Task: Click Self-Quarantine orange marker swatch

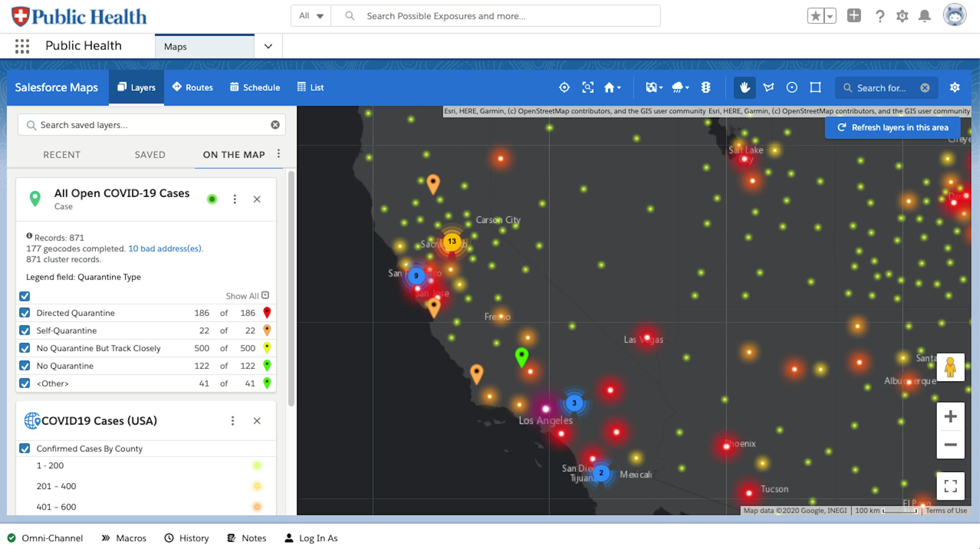Action: click(x=267, y=330)
